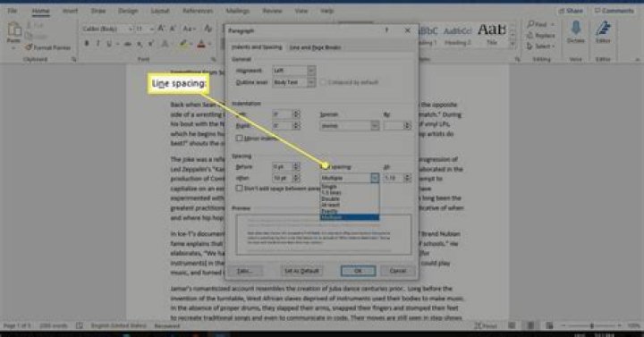Open the Outline level dropdown
The width and height of the screenshot is (644, 337).
[311, 82]
